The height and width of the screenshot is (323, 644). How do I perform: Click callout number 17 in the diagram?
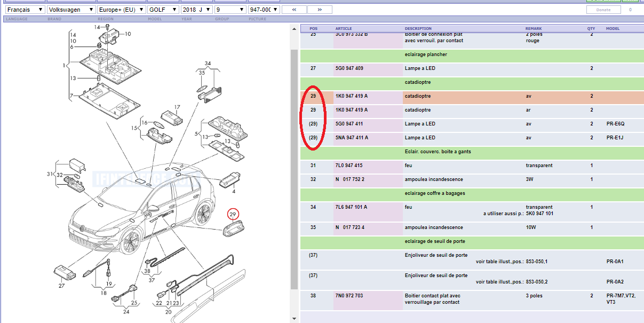tap(177, 107)
